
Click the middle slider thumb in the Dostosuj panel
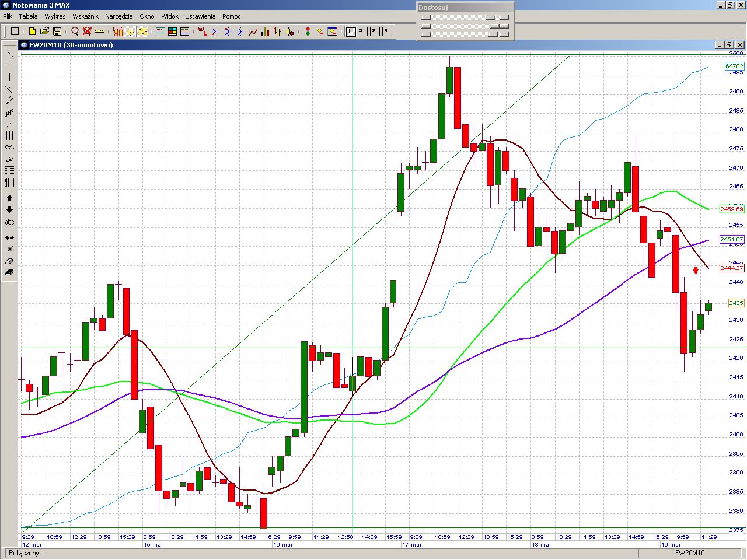point(494,26)
